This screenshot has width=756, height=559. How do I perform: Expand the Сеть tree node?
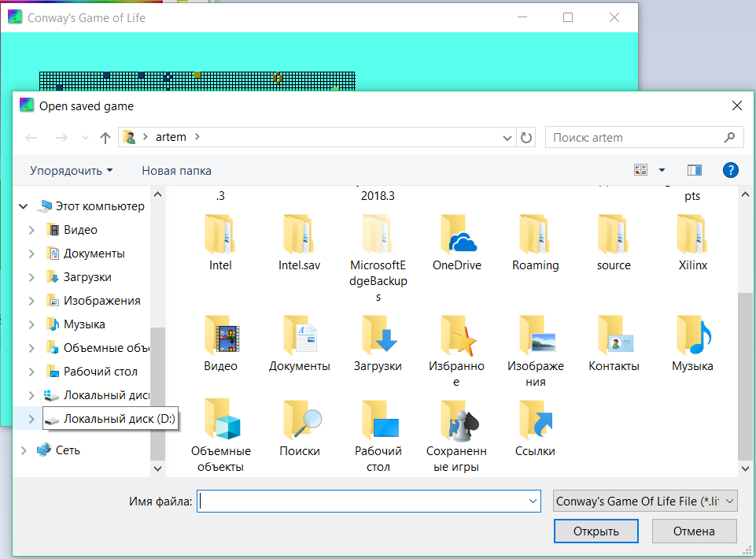(x=23, y=450)
